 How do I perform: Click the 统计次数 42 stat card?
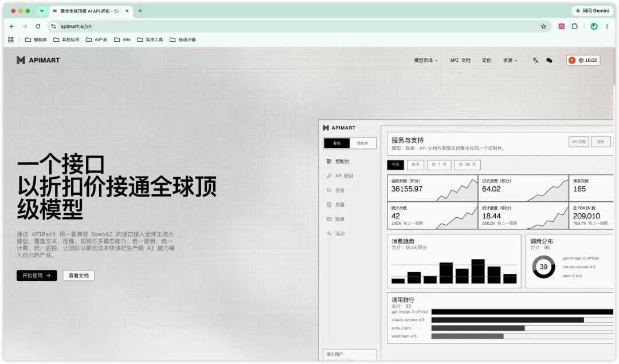[432, 216]
